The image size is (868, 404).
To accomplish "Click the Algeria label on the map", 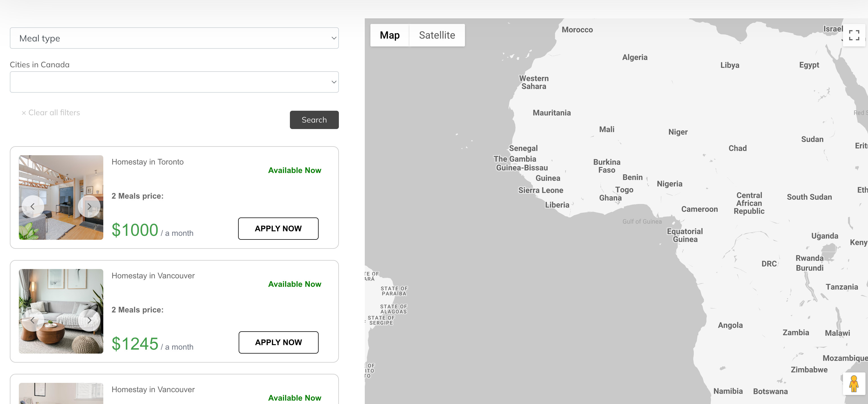I will coord(635,57).
